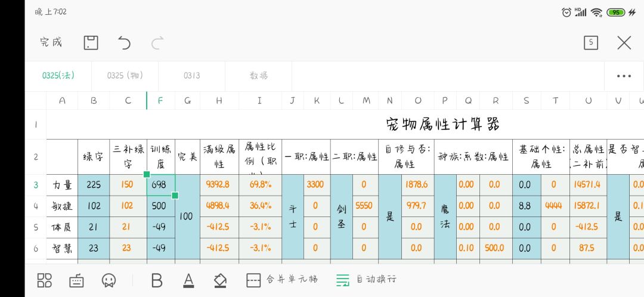644x297 pixels.
Task: Select the 完美 header cell
Action: [x=187, y=156]
